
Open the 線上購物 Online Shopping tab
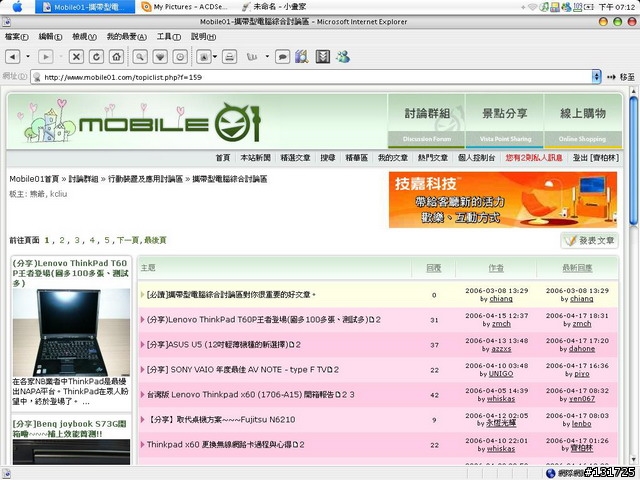coord(582,121)
